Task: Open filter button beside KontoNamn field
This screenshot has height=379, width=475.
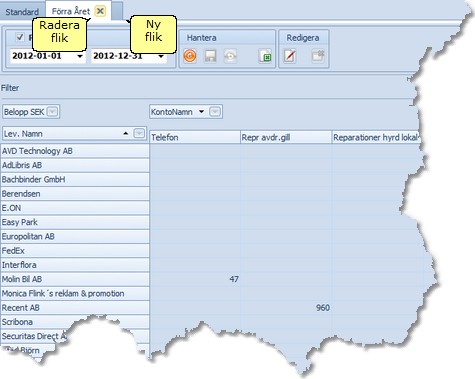Action: [x=215, y=111]
